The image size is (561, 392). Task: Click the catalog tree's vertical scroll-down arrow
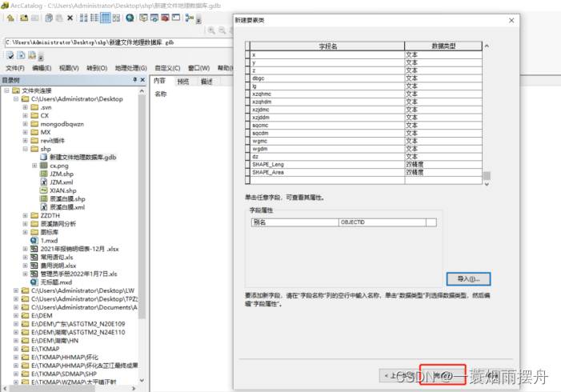pyautogui.click(x=142, y=380)
